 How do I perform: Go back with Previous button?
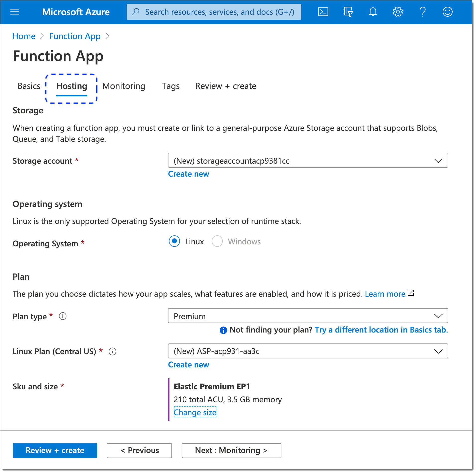tap(139, 450)
